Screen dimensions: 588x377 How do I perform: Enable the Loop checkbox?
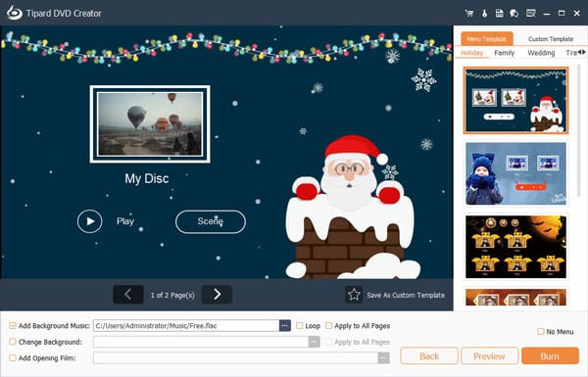tap(300, 326)
